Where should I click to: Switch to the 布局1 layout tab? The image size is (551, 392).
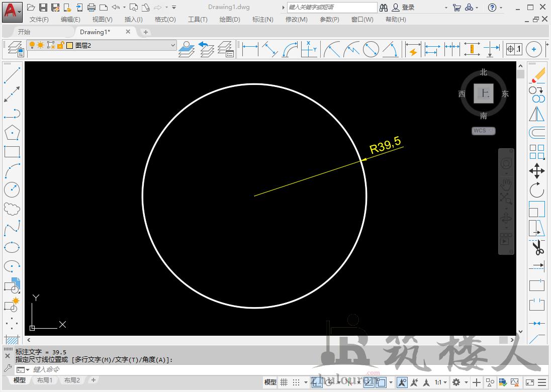pos(45,380)
